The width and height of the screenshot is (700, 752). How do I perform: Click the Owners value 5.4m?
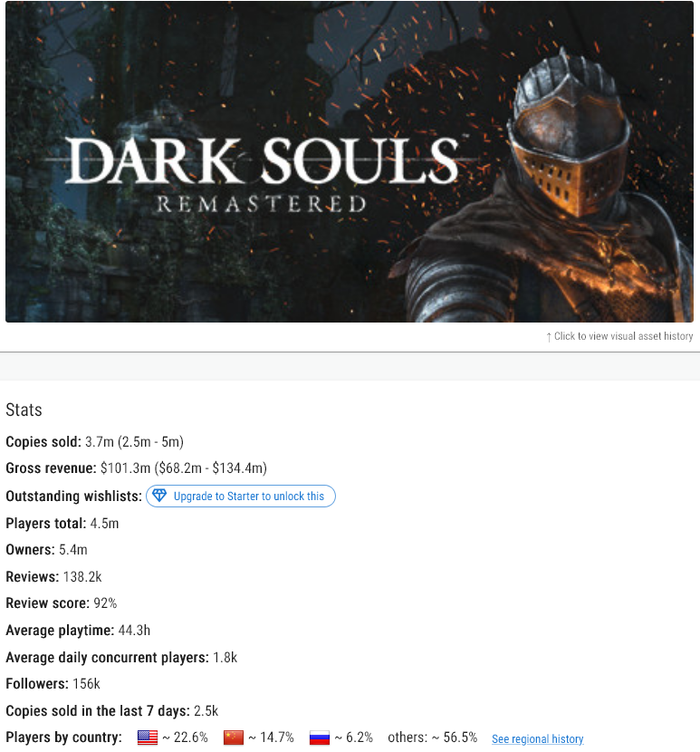[x=72, y=550]
